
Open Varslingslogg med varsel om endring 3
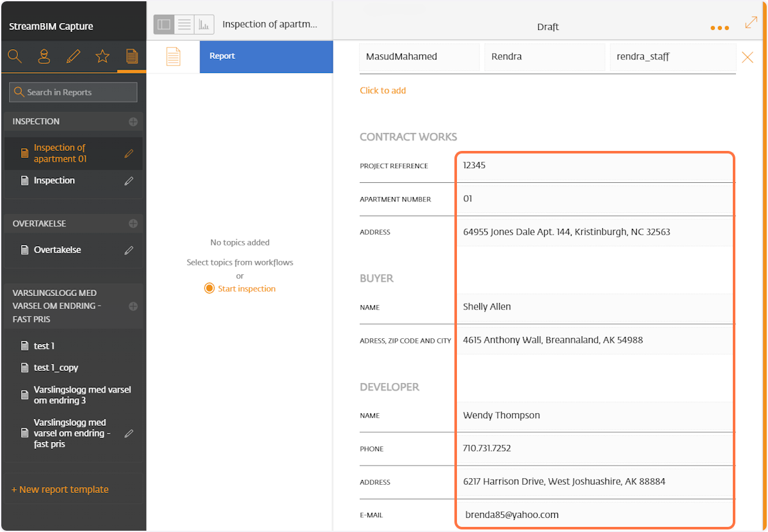(x=82, y=395)
